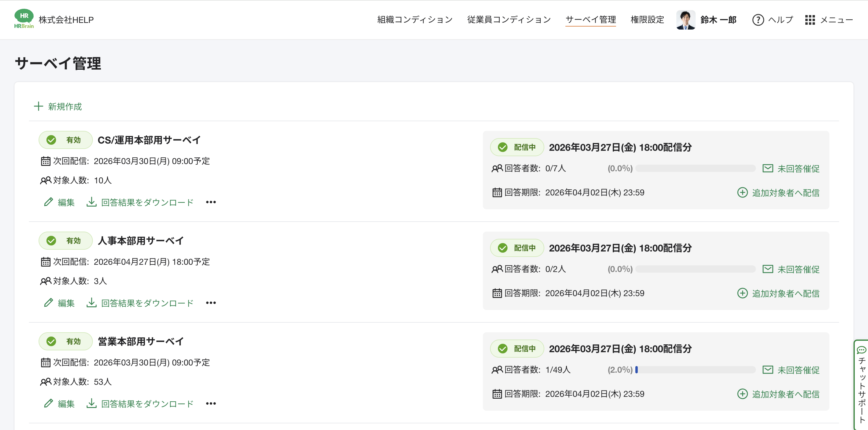Go to 権限設定 in top navigation

[x=647, y=20]
